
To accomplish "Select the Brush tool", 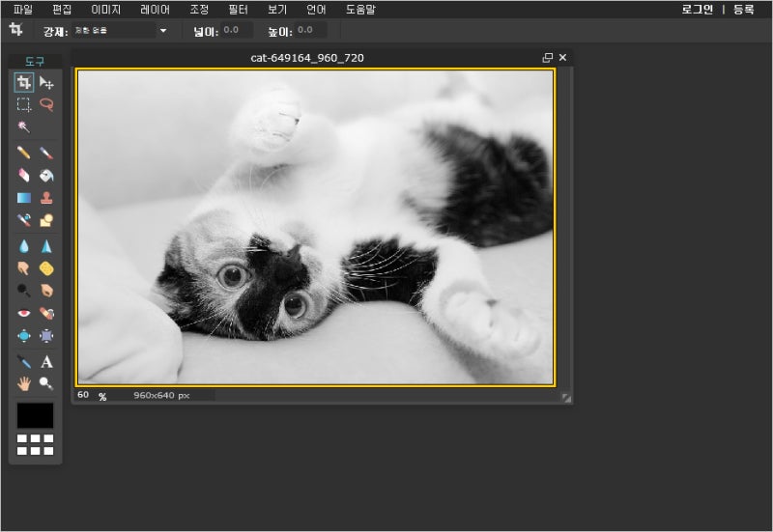I will pos(46,153).
